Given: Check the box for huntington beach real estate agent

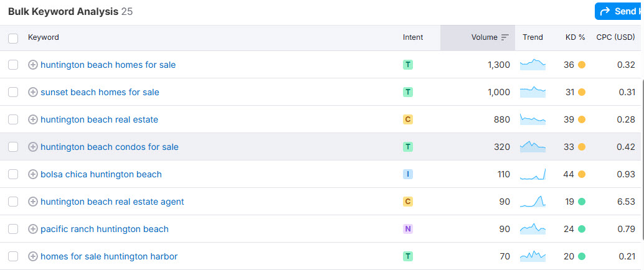Looking at the screenshot, I should pos(13,202).
